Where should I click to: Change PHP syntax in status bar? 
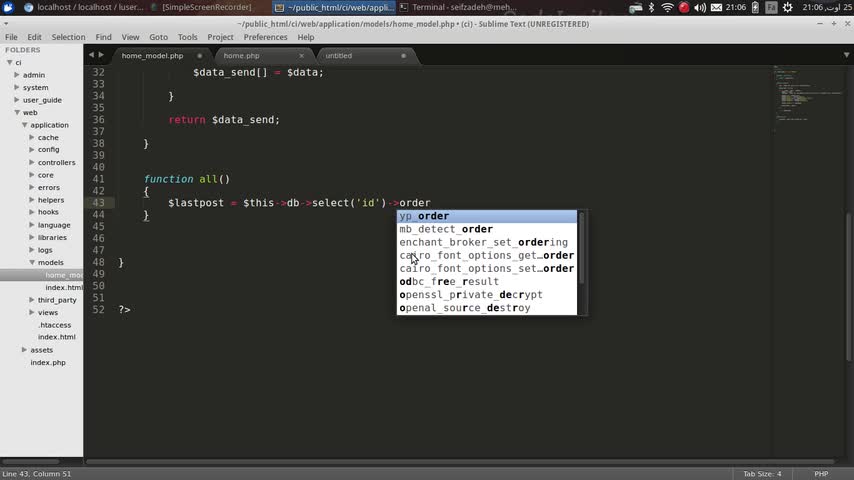tap(821, 473)
